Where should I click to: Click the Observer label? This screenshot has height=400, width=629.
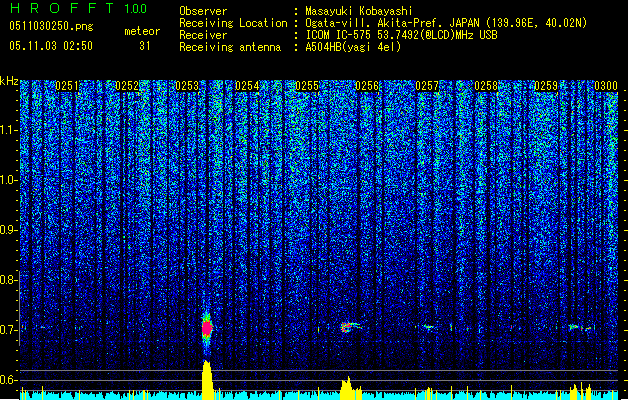point(203,11)
